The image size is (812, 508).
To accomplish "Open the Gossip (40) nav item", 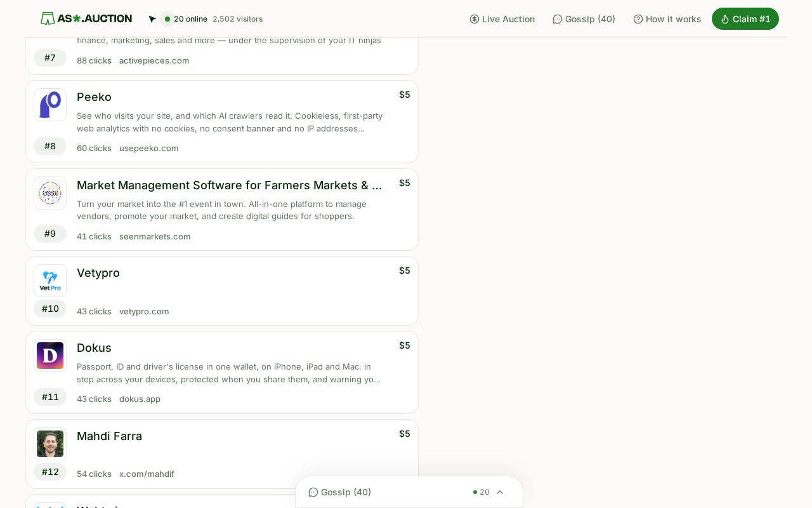I will [x=584, y=19].
